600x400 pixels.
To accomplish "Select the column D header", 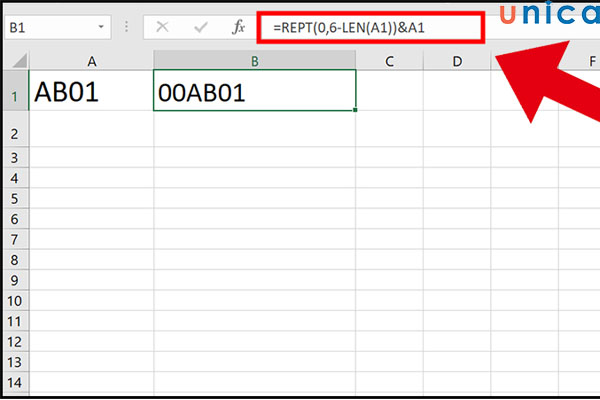I will (456, 62).
